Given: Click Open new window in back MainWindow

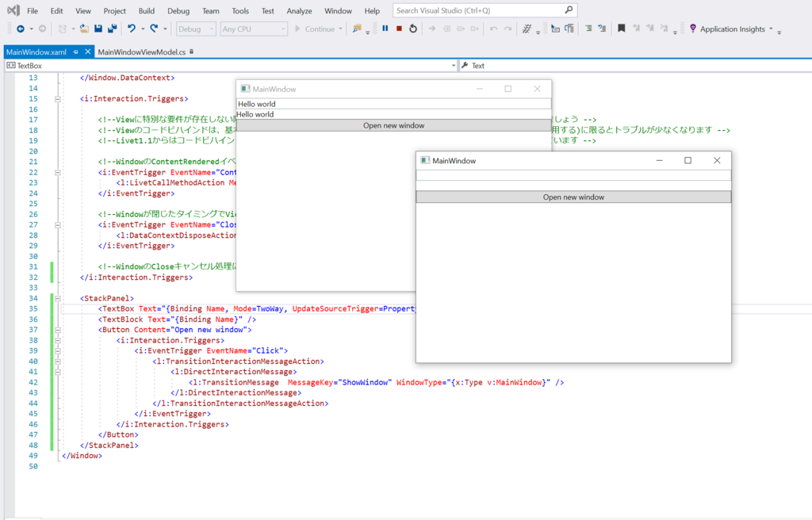Looking at the screenshot, I should click(393, 125).
